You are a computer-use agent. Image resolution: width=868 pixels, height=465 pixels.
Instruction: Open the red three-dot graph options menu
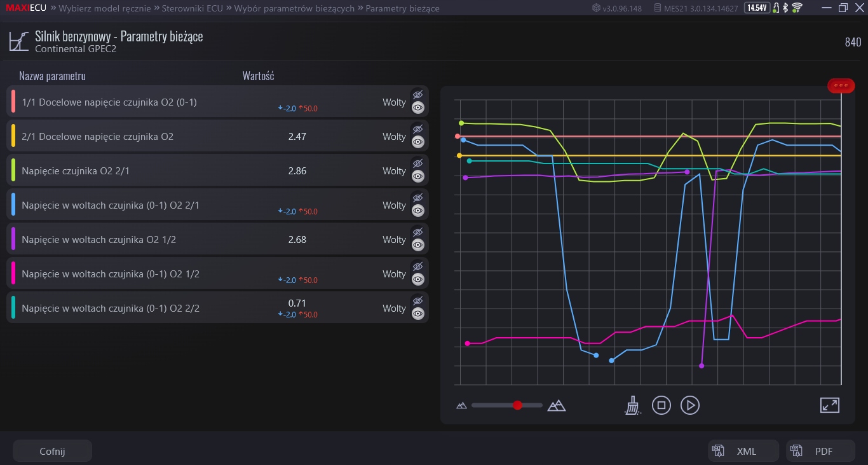coord(841,85)
